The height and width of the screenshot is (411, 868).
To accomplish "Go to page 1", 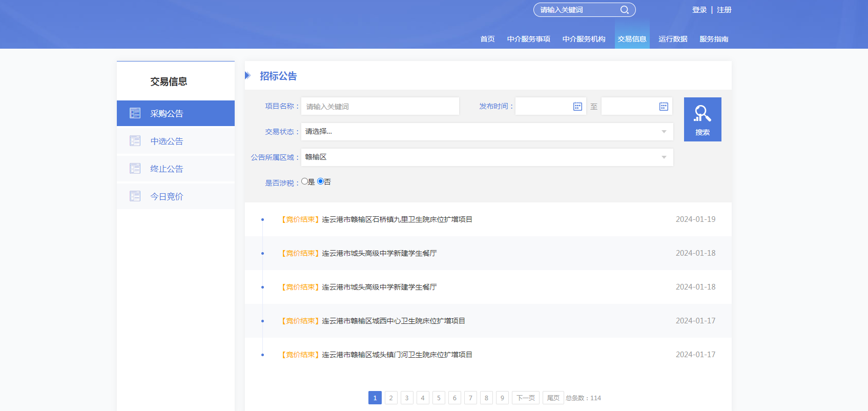I will 375,398.
